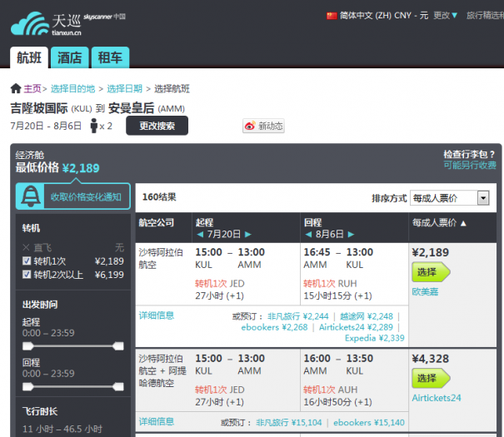The image size is (504, 437).
Task: Click 可能另行收费 baggage fee link
Action: click(470, 165)
